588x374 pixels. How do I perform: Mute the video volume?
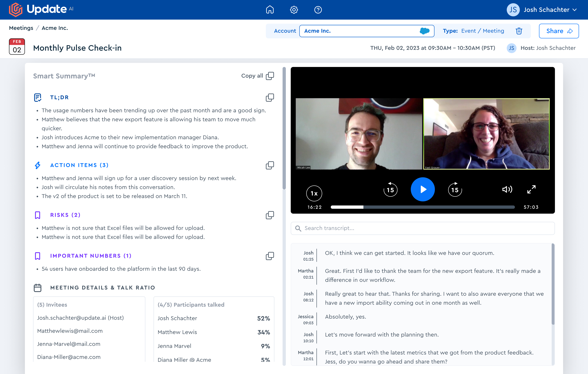(x=507, y=189)
